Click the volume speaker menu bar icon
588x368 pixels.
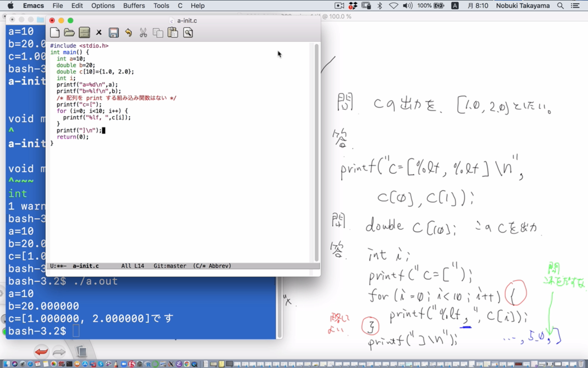[x=408, y=5]
